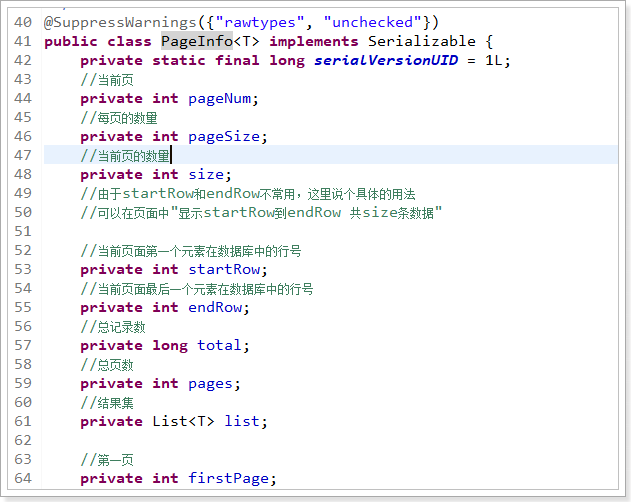Click the highlighted PageInfo class name
The height and width of the screenshot is (502, 631).
(197, 41)
